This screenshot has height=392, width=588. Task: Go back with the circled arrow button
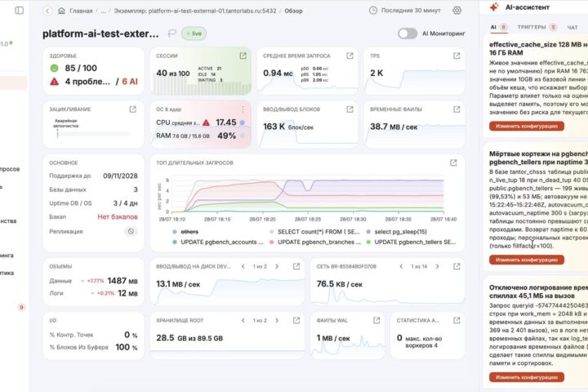47,11
